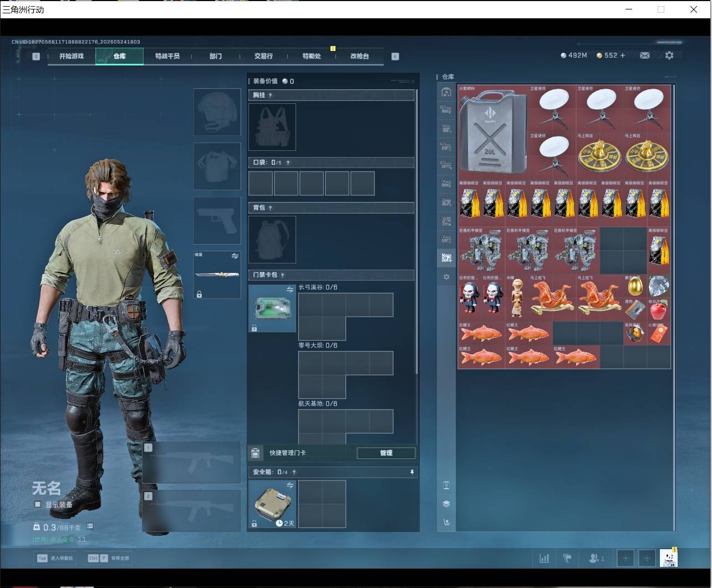Click the 管理 button
The height and width of the screenshot is (588, 712).
(386, 453)
